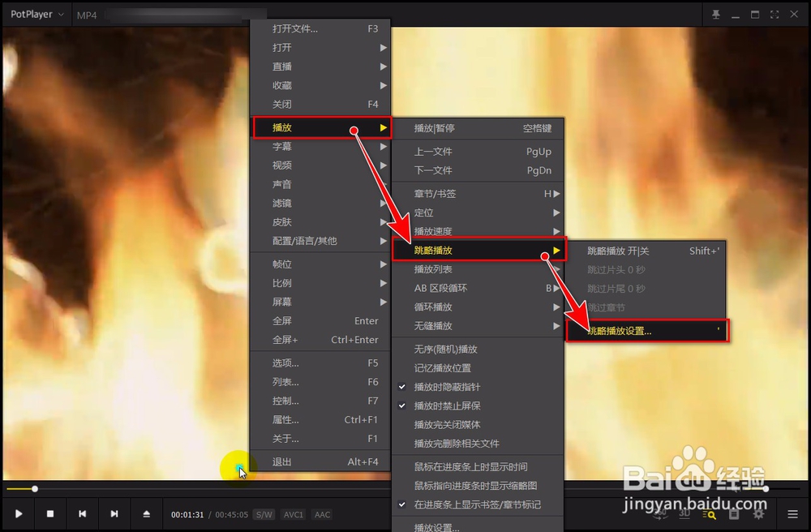The height and width of the screenshot is (532, 811).
Task: Click the AAC audio codec label
Action: (322, 514)
